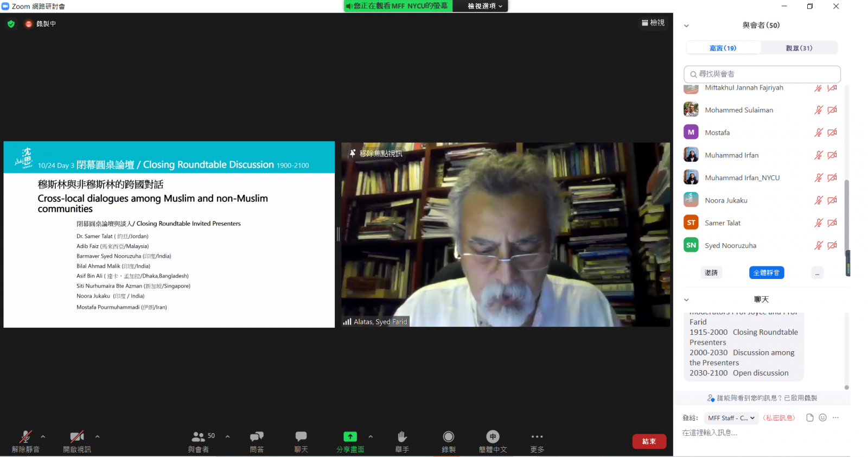Image resolution: width=868 pixels, height=457 pixels.
Task: Click the green Share Screen icon
Action: pos(350,437)
